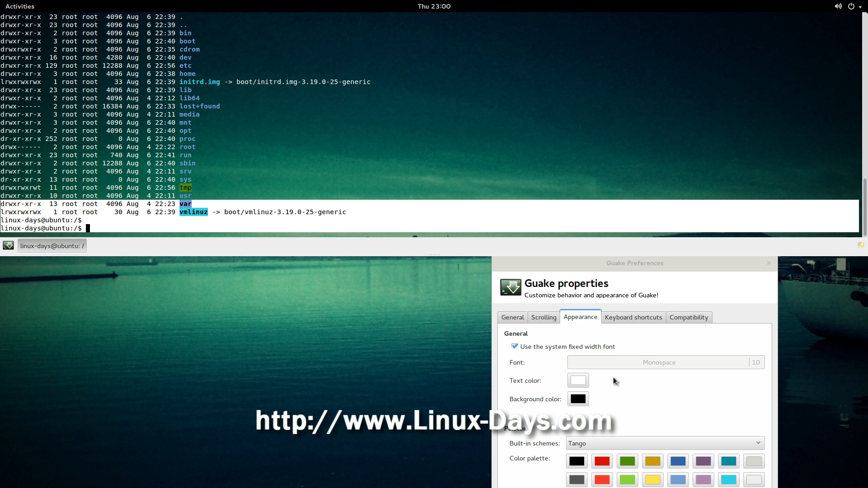Switch to the General tab

(x=512, y=317)
